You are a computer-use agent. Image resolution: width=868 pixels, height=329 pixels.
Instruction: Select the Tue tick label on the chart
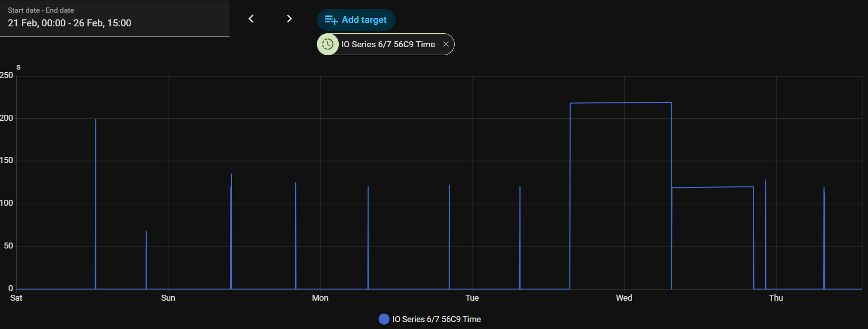472,298
